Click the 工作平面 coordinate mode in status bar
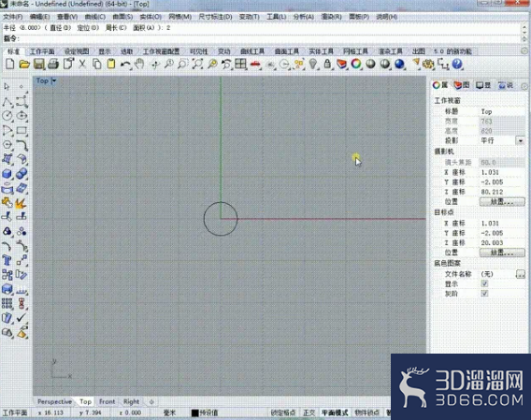This screenshot has width=531, height=420. pos(15,413)
